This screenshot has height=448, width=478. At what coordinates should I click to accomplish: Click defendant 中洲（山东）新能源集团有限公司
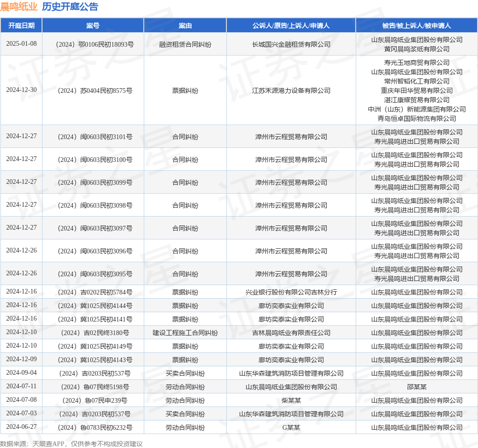[417, 109]
